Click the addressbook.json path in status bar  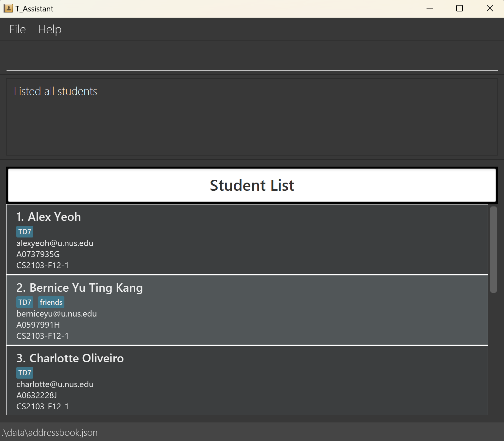tap(50, 433)
